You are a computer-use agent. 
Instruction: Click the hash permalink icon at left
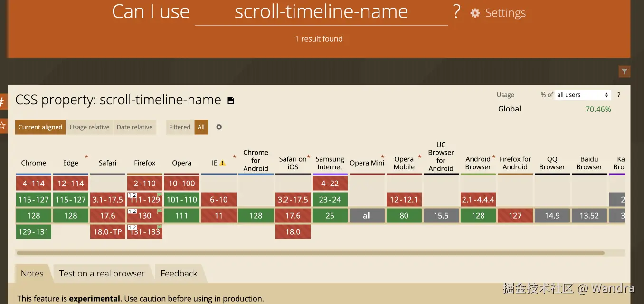[x=2, y=101]
